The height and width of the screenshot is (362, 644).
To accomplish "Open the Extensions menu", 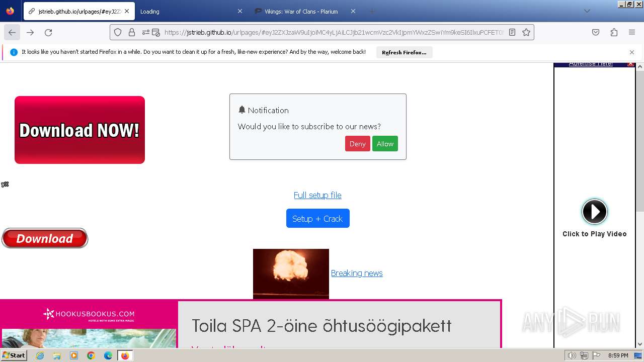I will (x=614, y=32).
